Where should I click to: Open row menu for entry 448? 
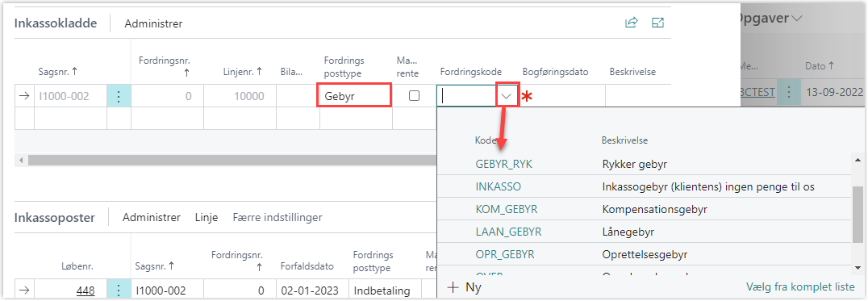pos(119,291)
